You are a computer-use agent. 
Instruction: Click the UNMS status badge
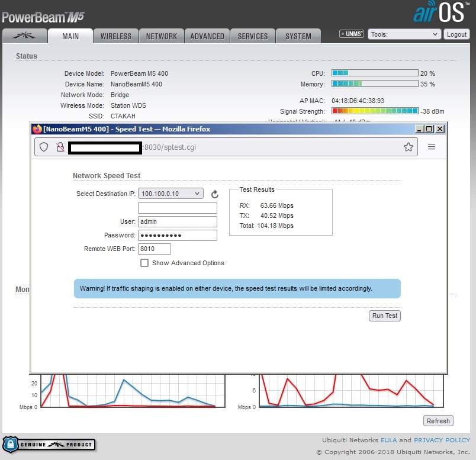352,34
